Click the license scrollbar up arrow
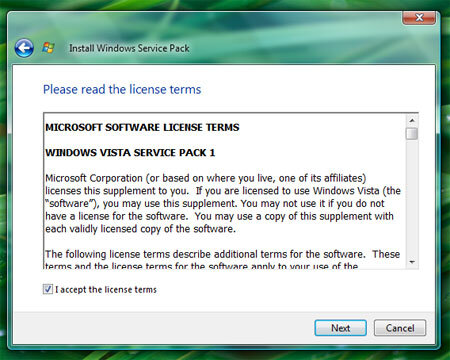This screenshot has height=360, width=450. 412,120
